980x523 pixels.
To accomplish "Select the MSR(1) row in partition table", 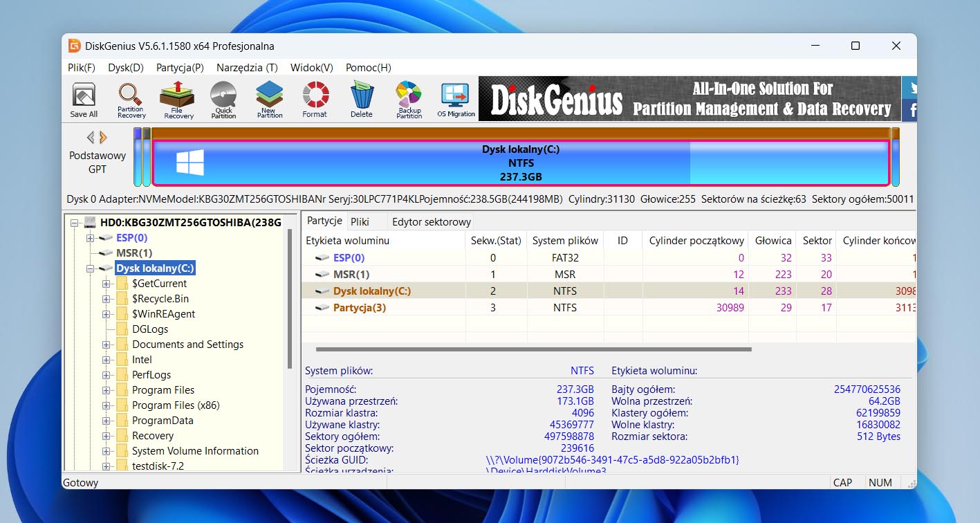I will tap(609, 275).
